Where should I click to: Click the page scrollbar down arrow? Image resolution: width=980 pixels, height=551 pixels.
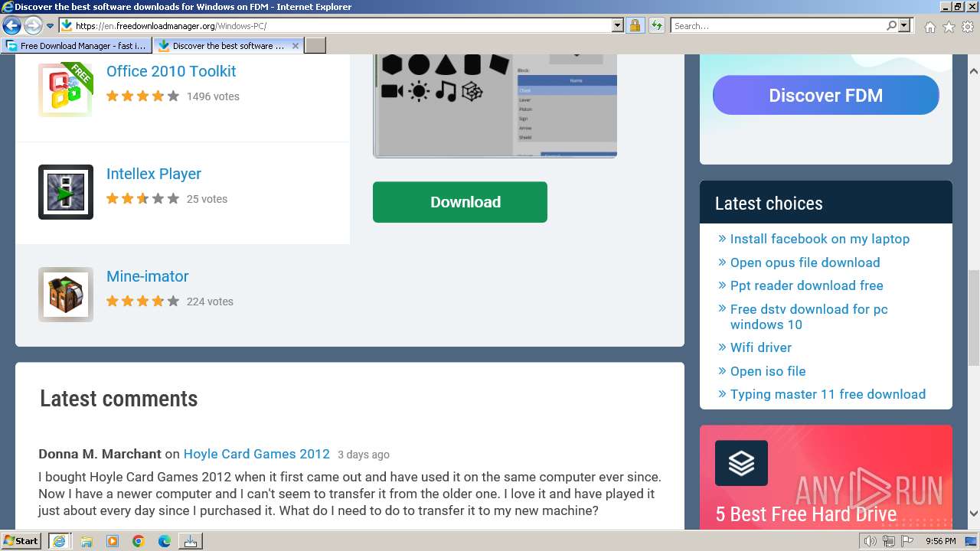pyautogui.click(x=973, y=514)
